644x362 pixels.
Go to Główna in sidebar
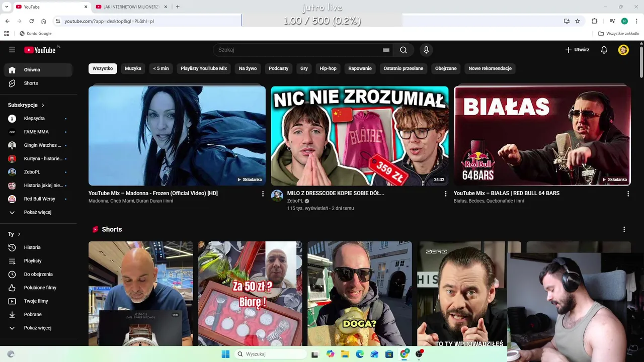39,70
